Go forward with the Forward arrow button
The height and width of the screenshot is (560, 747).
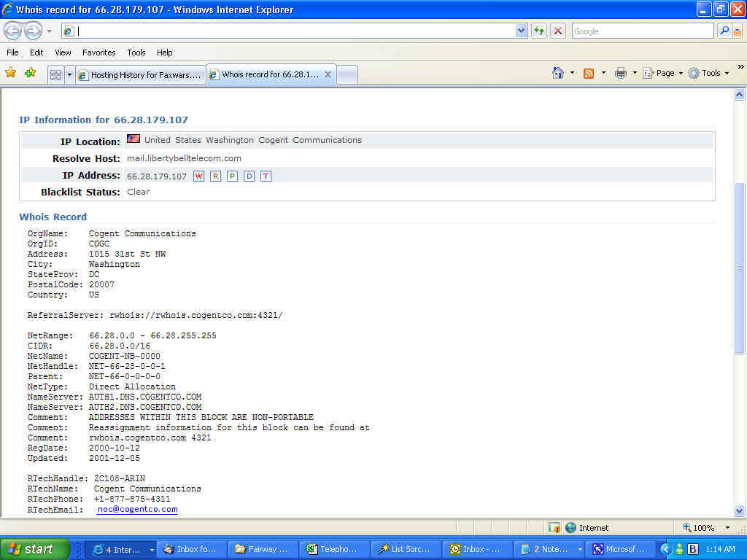[34, 31]
